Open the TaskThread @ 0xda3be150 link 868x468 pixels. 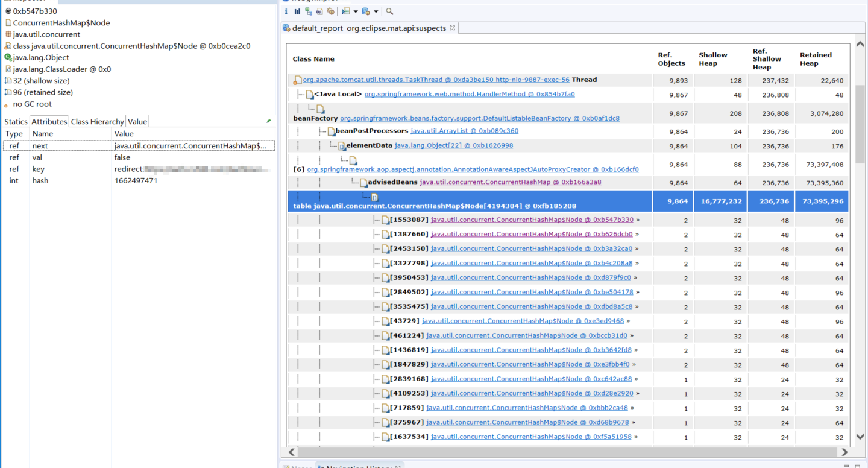click(436, 80)
